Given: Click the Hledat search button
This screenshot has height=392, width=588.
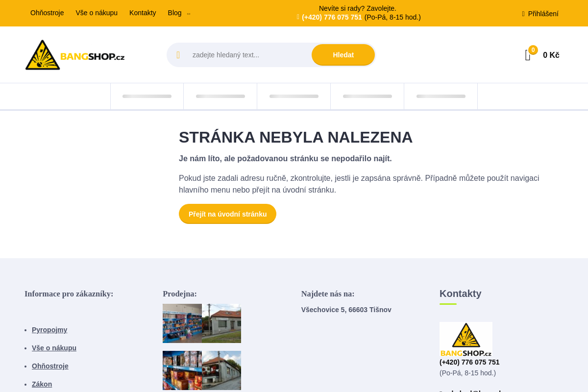Looking at the screenshot, I should [343, 55].
